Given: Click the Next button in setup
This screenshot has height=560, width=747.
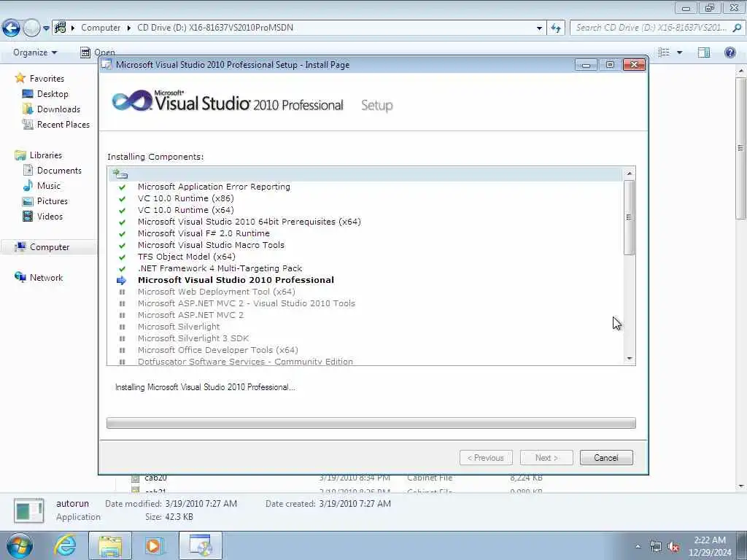Looking at the screenshot, I should click(x=546, y=458).
